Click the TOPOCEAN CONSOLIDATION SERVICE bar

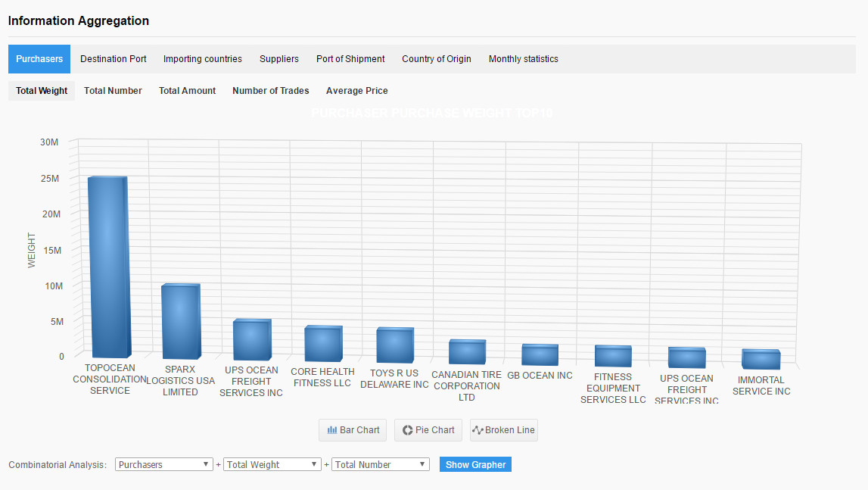(x=109, y=267)
